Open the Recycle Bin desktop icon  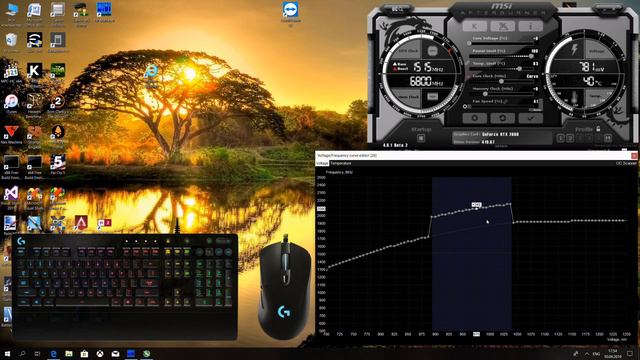(11, 42)
